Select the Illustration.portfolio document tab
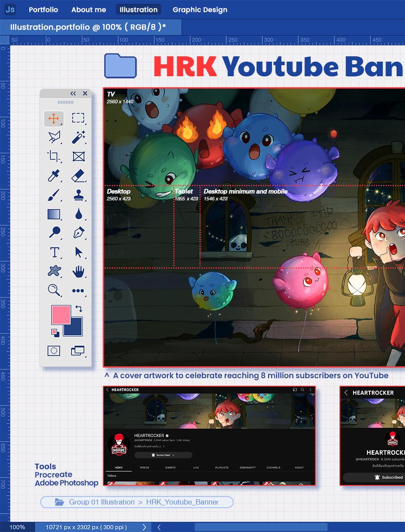 click(x=90, y=27)
